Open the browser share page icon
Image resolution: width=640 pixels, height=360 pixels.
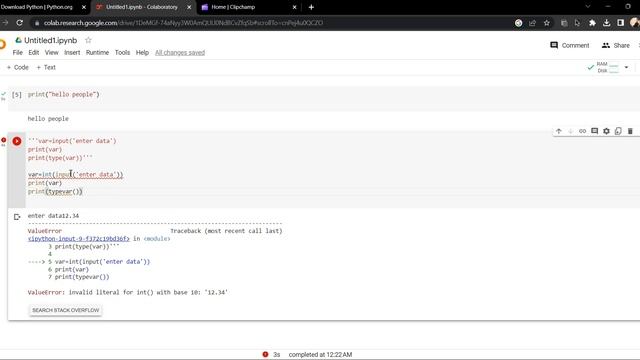click(x=532, y=23)
